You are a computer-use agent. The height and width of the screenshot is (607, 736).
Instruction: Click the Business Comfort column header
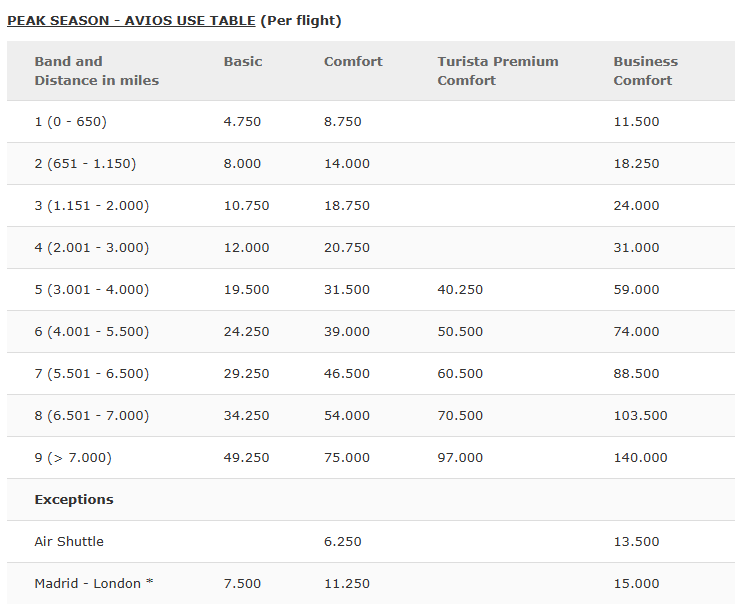point(645,71)
